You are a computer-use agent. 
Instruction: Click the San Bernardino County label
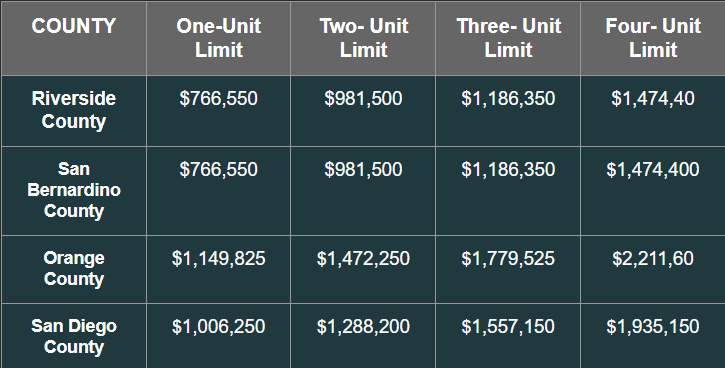pyautogui.click(x=74, y=190)
